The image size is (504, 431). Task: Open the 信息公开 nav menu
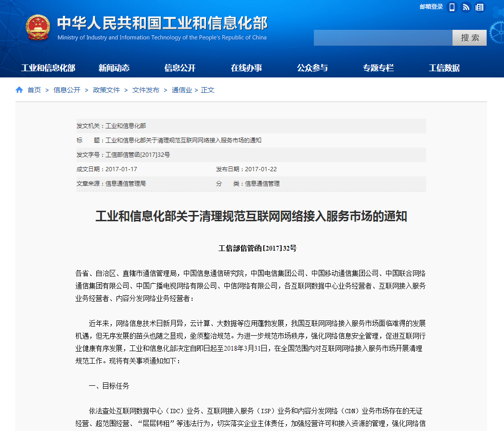pos(180,68)
